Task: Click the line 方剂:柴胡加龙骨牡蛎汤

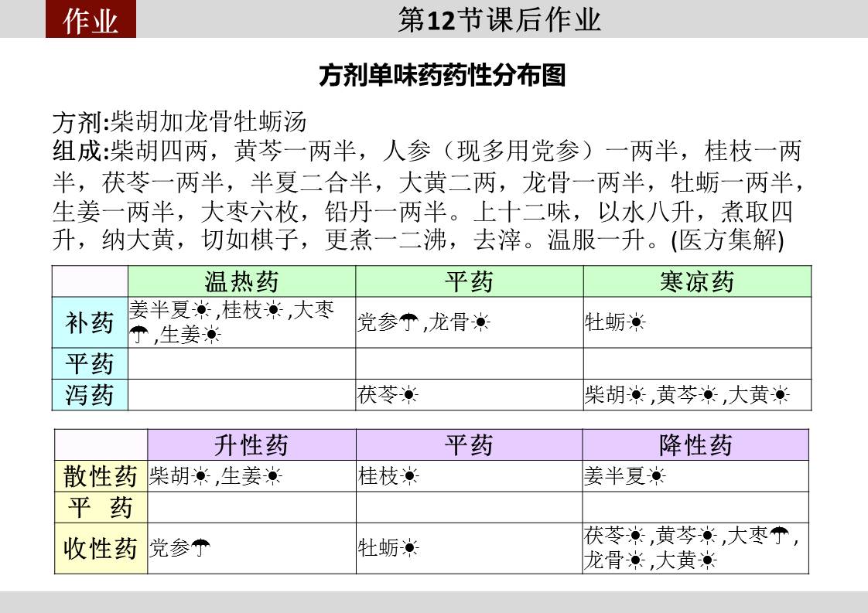Action: [179, 121]
